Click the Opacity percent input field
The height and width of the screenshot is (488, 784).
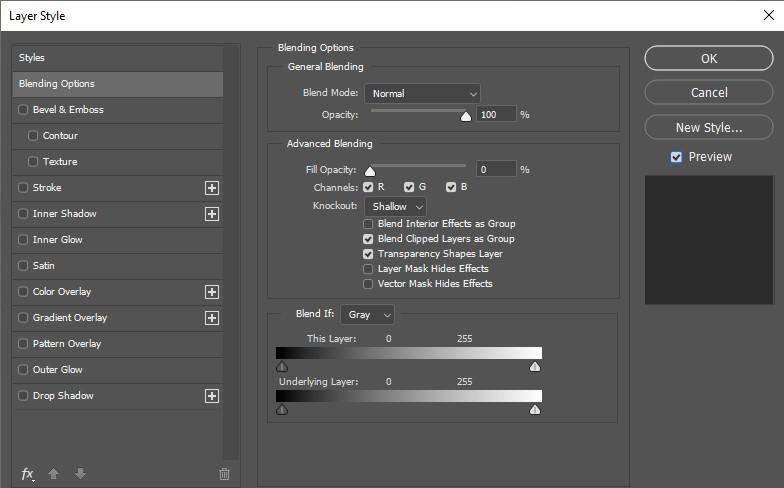tap(496, 114)
